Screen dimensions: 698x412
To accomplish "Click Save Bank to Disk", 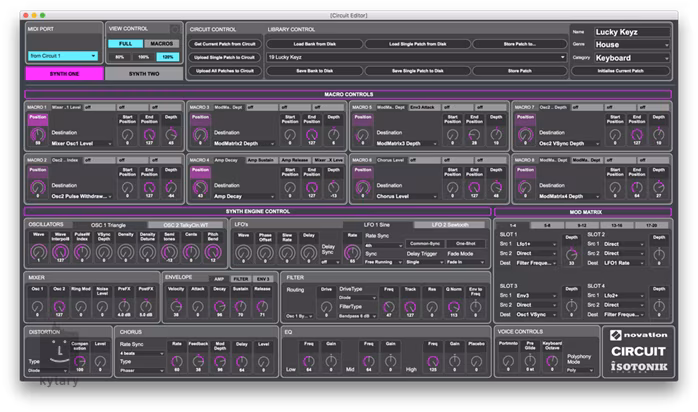I will click(x=315, y=71).
